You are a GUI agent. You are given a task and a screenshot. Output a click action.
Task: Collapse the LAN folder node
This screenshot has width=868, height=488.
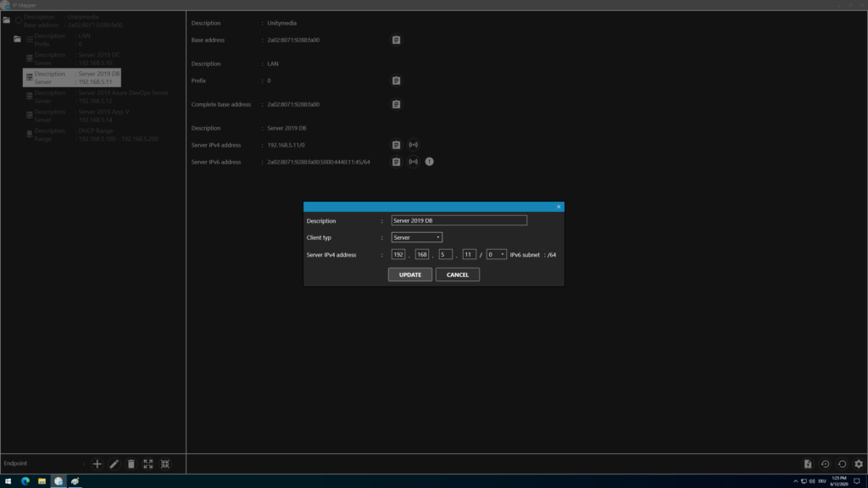point(17,39)
